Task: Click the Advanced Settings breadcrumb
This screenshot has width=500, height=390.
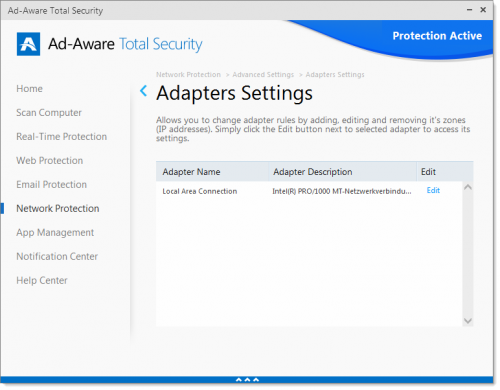Action: click(x=263, y=75)
